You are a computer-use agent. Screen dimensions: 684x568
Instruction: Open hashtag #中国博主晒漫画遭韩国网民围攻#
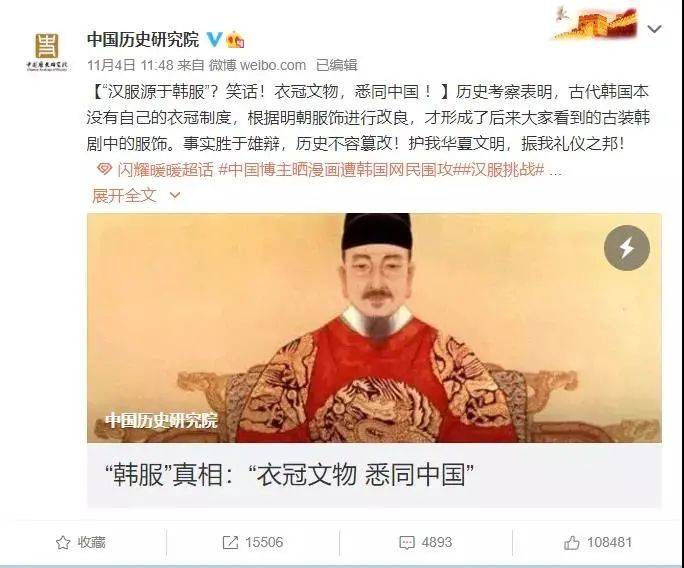340,170
